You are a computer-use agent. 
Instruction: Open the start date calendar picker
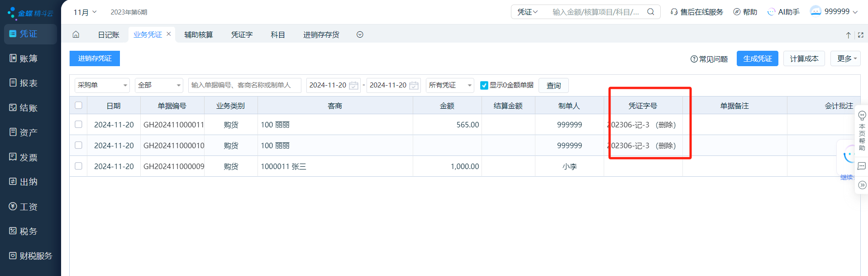tap(353, 85)
